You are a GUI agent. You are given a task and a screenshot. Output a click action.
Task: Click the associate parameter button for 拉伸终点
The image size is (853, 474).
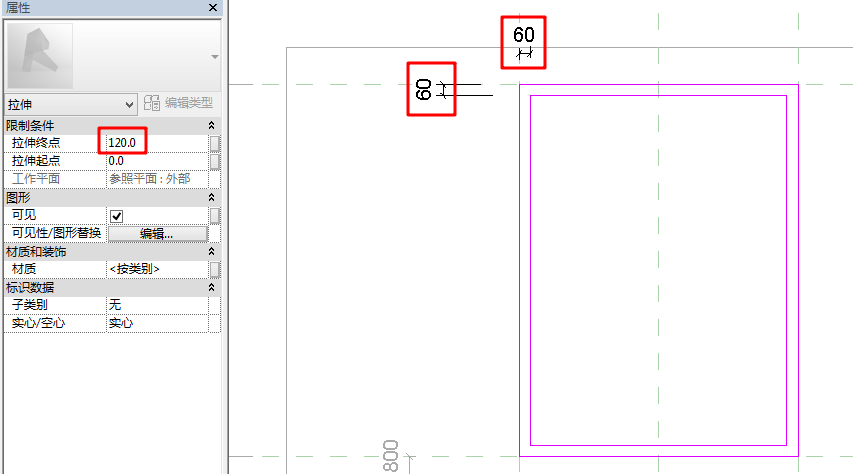pyautogui.click(x=215, y=143)
